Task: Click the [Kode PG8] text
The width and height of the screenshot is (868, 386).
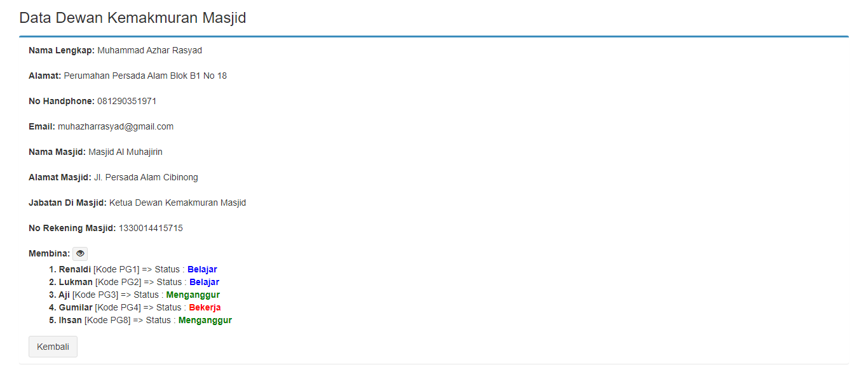Action: click(107, 320)
